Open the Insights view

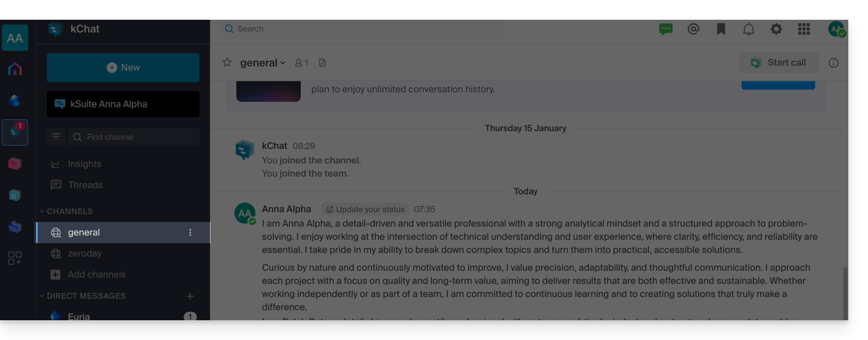84,164
